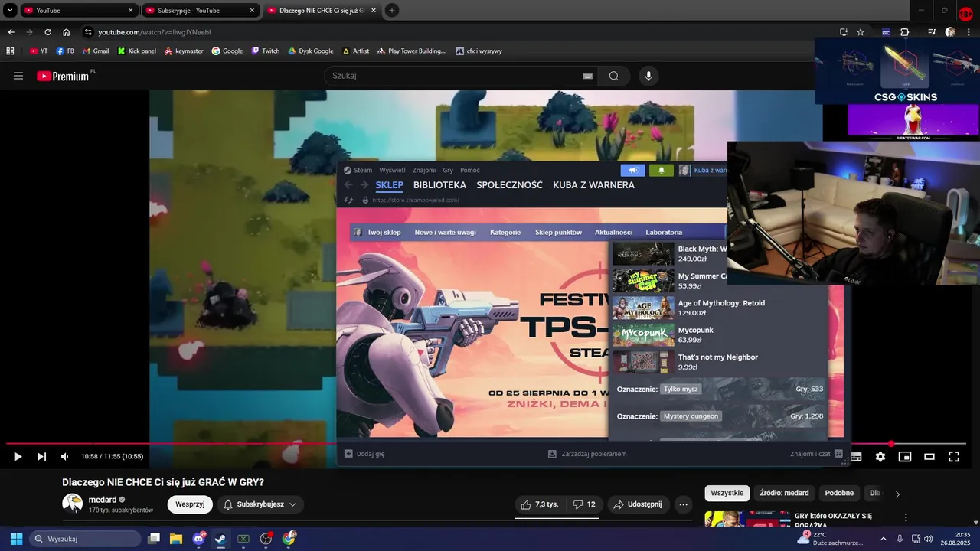
Task: Share the video via Udostępnij
Action: [x=639, y=504]
